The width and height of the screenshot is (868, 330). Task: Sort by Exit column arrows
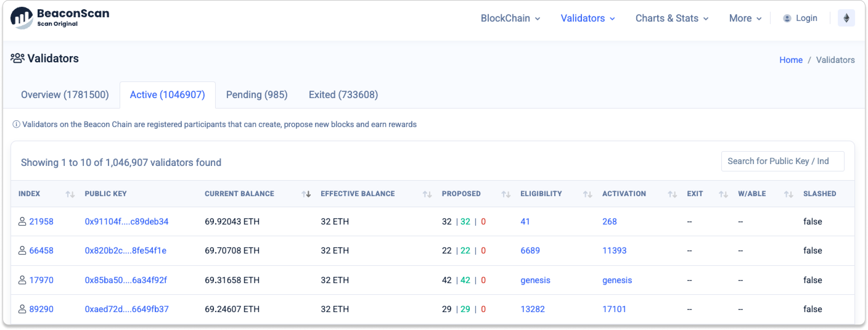(x=723, y=194)
